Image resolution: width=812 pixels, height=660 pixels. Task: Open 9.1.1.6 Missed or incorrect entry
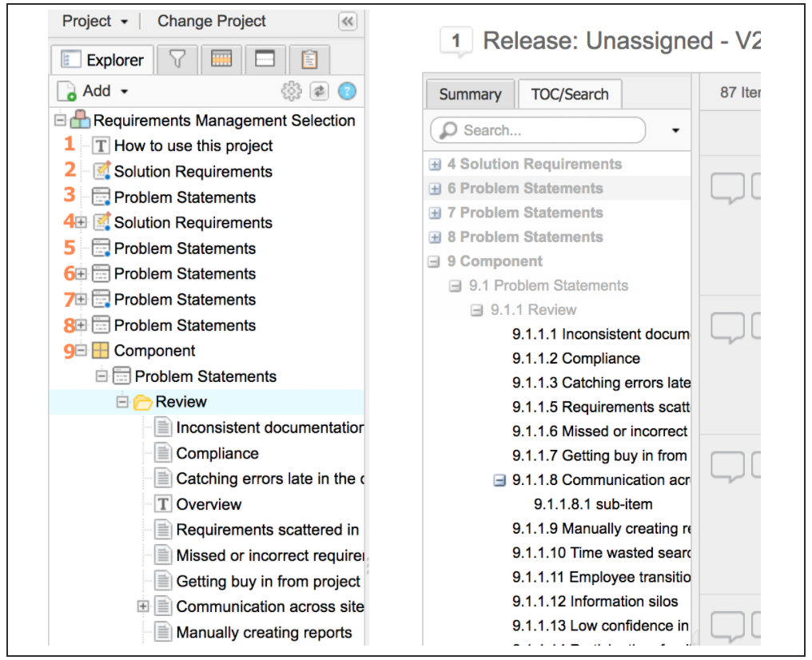(x=599, y=431)
